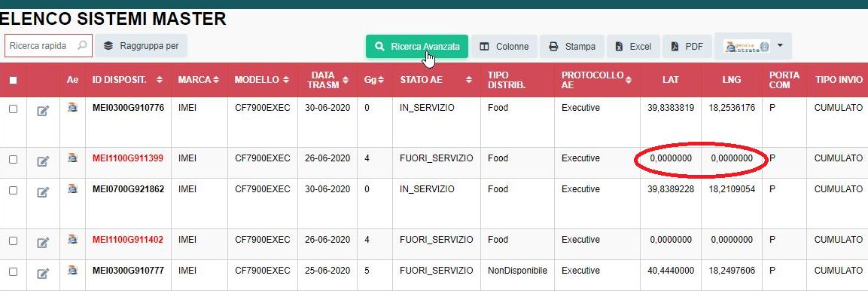Screen dimensions: 868x291
Task: Click Ae icon in MEI0700G921862 row
Action: pos(72,189)
